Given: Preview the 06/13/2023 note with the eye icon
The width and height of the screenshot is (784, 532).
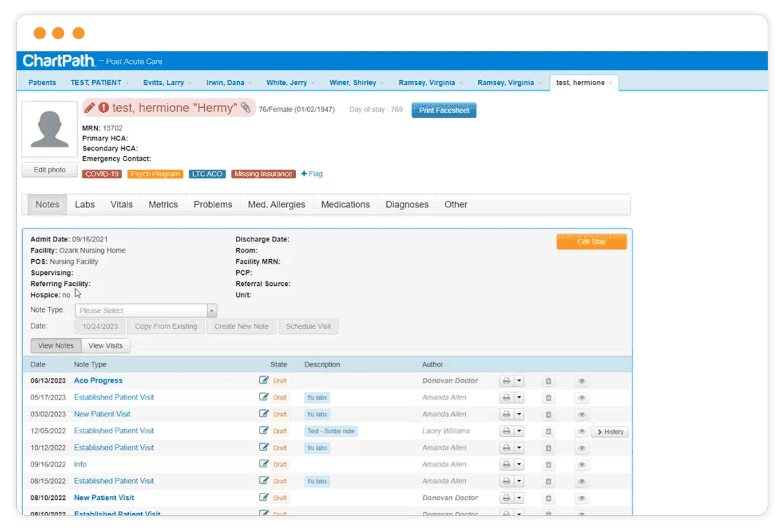Looking at the screenshot, I should 581,381.
